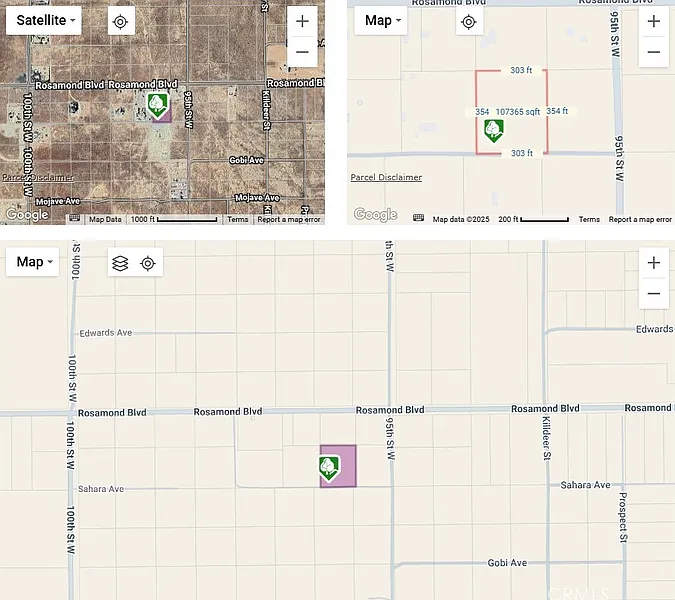The height and width of the screenshot is (600, 675).
Task: Click the Prospect St label on large map
Action: pos(623,517)
